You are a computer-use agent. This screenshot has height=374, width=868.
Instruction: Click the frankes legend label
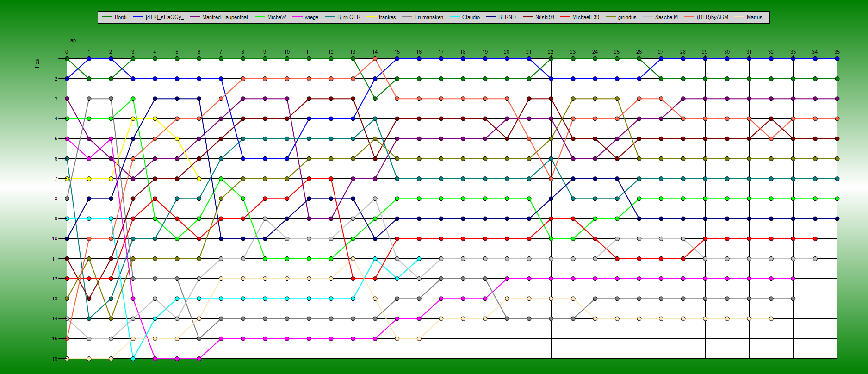pyautogui.click(x=387, y=17)
